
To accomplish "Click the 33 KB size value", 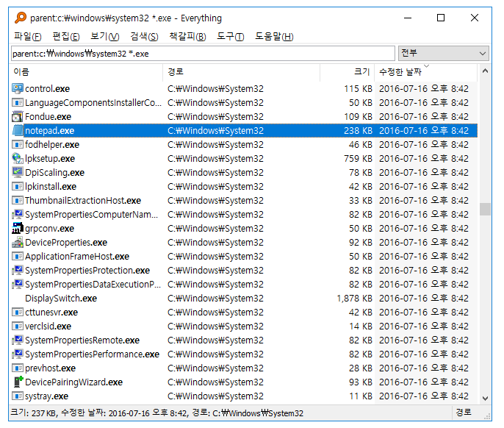I will (361, 201).
